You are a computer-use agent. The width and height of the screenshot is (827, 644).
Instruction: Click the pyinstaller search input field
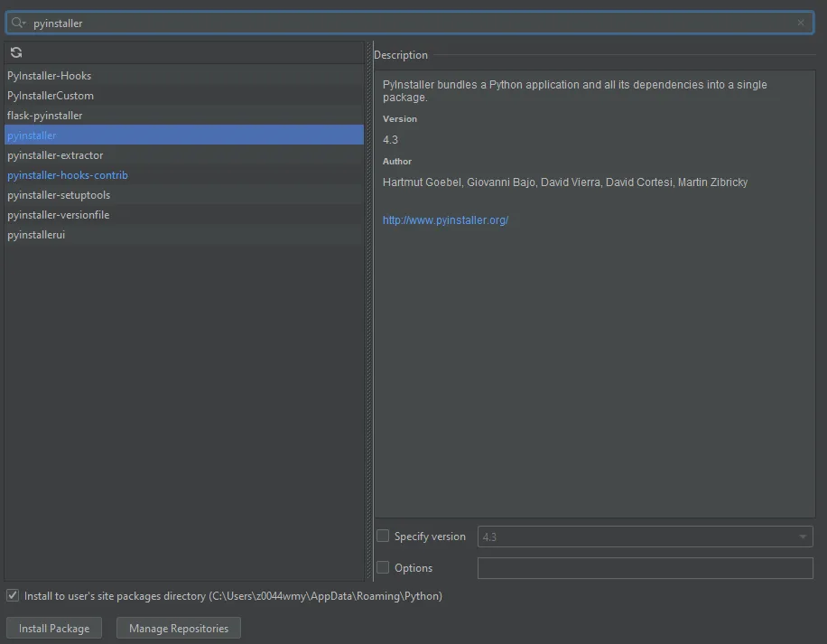coord(409,23)
